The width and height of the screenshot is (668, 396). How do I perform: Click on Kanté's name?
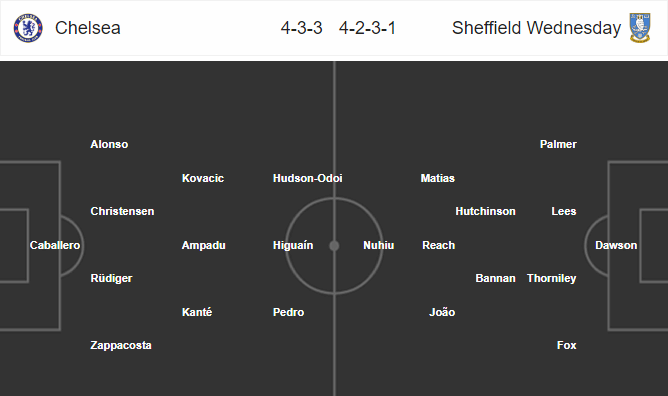197,312
